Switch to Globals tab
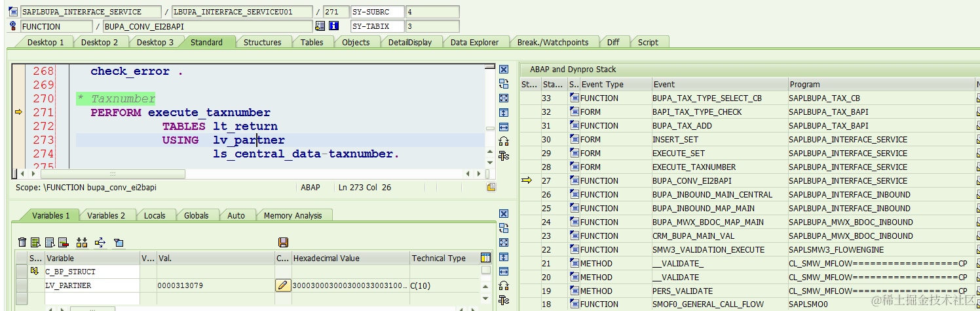 [196, 215]
